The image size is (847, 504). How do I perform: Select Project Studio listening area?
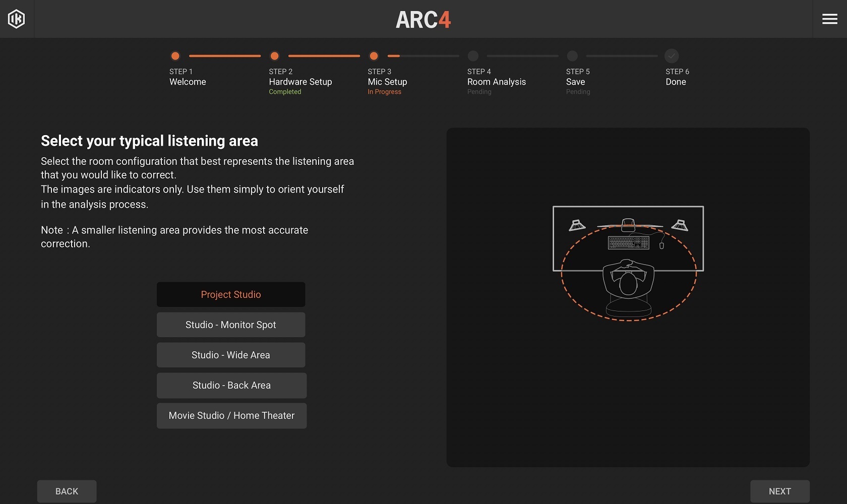tap(231, 294)
